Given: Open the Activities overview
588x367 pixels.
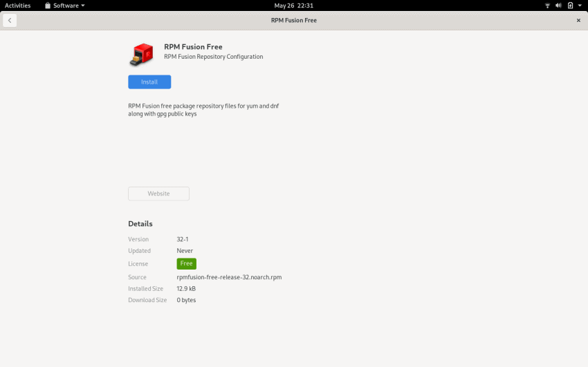Looking at the screenshot, I should (x=18, y=6).
